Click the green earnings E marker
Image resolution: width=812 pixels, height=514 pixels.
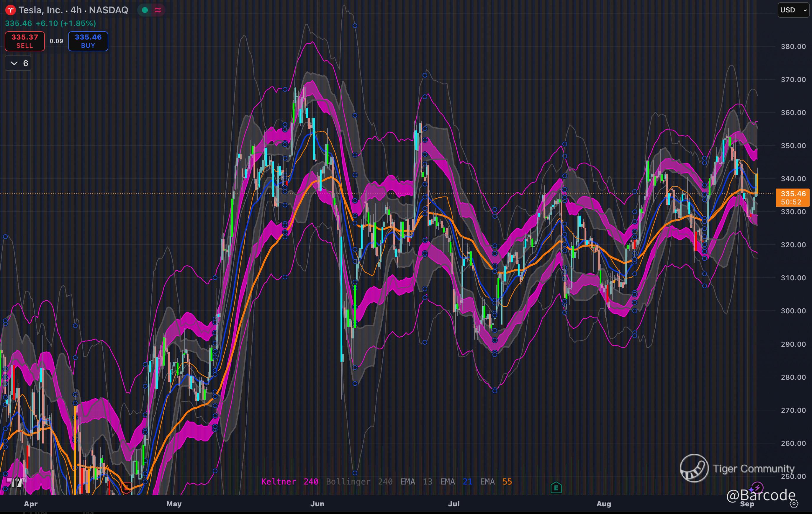pos(556,488)
